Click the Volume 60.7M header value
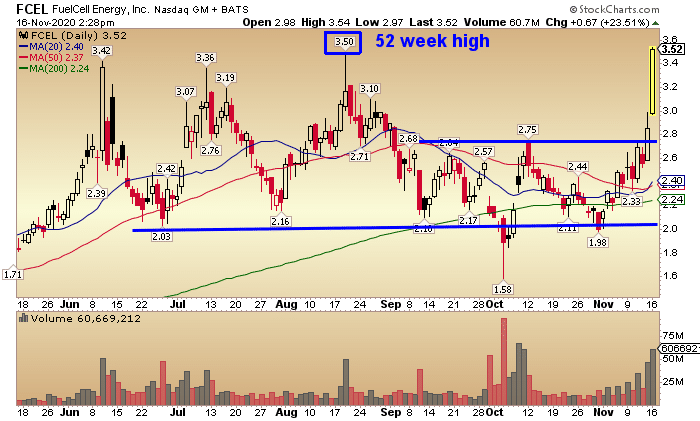This screenshot has height=421, width=700. (x=501, y=22)
